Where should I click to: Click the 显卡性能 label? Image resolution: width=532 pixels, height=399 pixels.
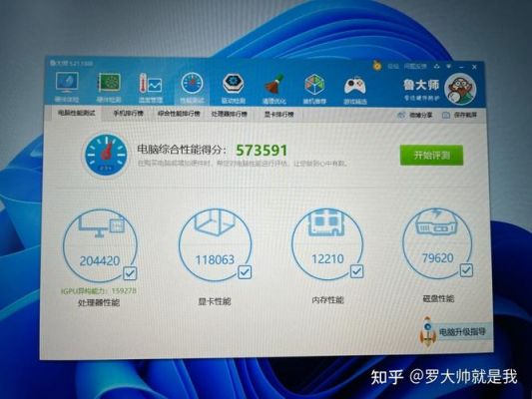click(x=215, y=301)
